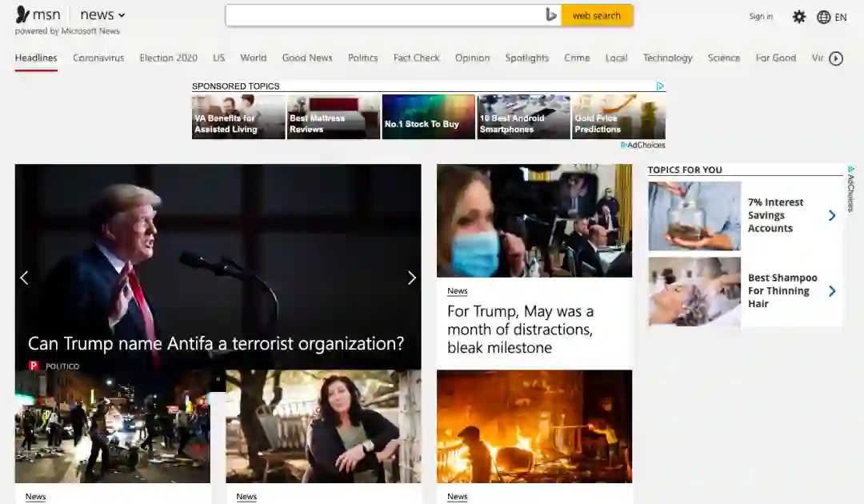Viewport: 864px width, 504px height.
Task: Show more categories with the arrow circle
Action: pos(836,58)
